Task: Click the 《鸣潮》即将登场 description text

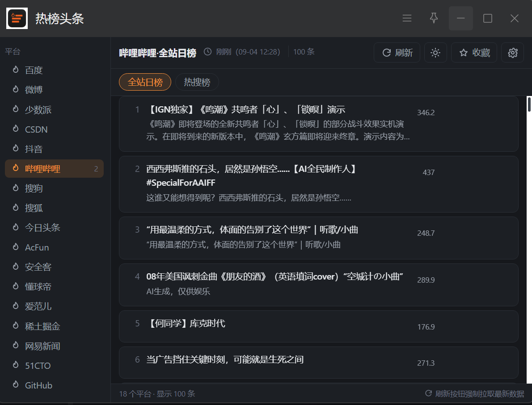Action: (x=278, y=130)
